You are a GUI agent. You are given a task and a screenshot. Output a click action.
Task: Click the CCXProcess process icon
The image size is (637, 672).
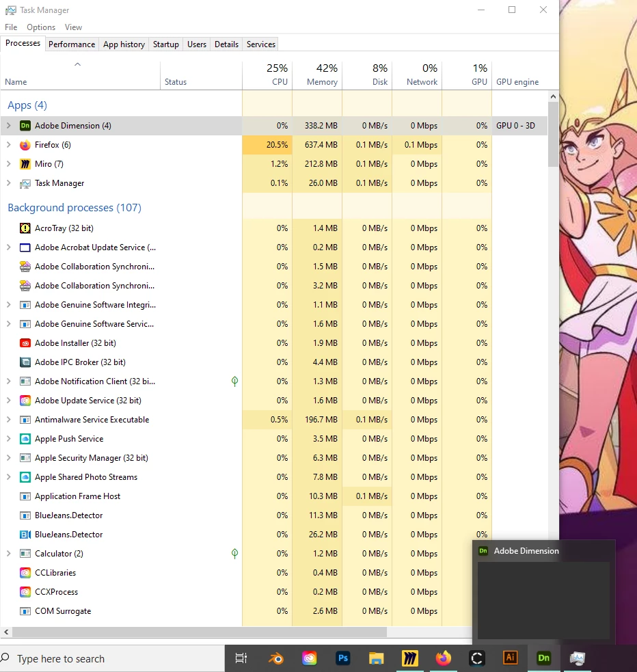point(25,592)
